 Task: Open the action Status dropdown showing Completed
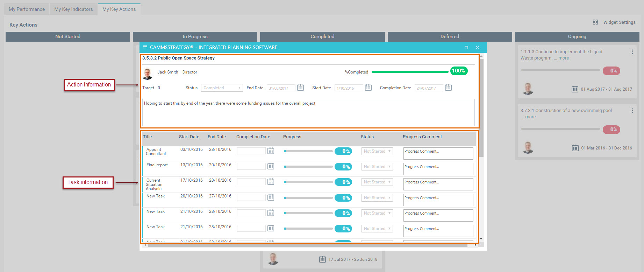coord(222,88)
